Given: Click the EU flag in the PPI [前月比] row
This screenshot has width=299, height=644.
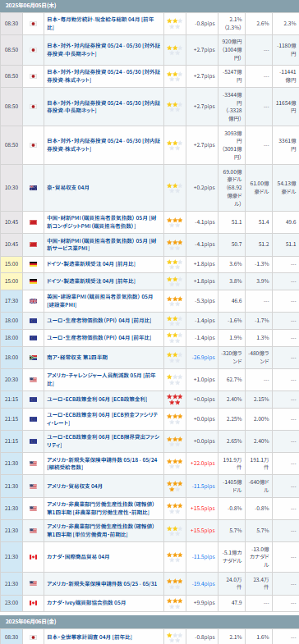Looking at the screenshot, I should 34,320.
